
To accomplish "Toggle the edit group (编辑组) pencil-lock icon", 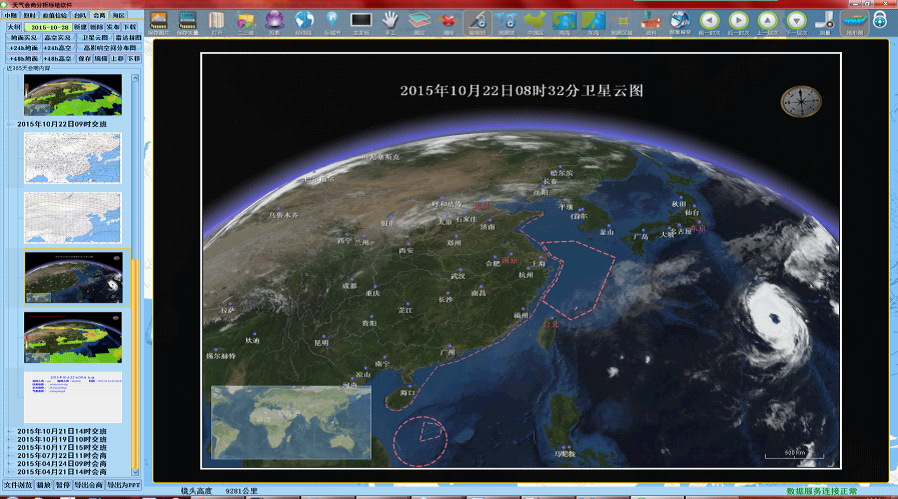I will pyautogui.click(x=477, y=23).
